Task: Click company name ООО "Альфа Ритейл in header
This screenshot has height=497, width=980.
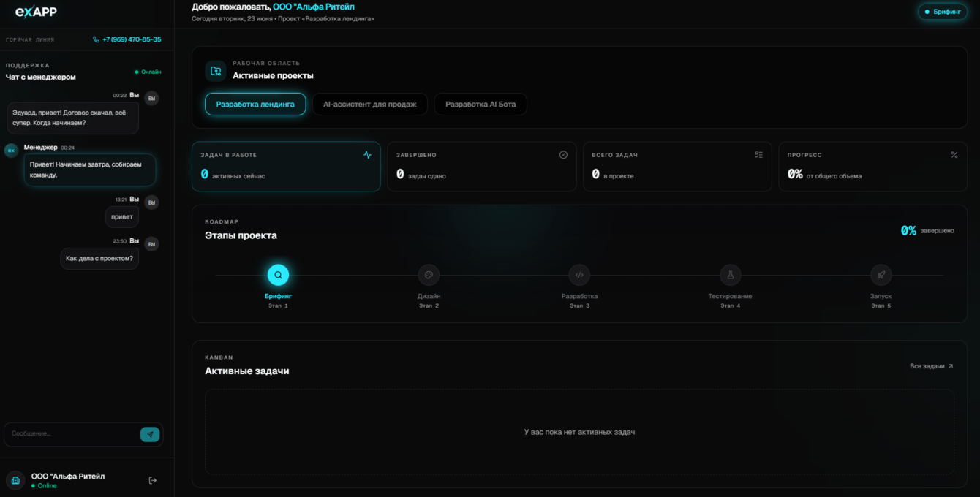Action: [314, 7]
